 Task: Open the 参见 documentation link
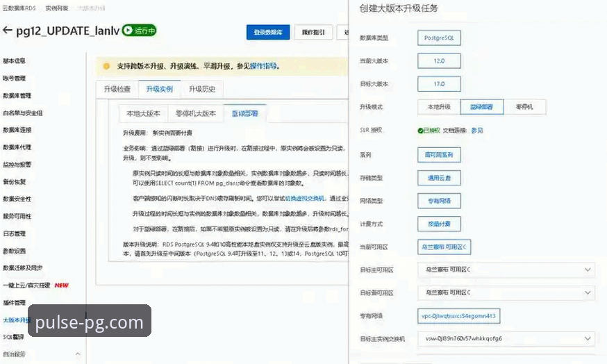click(x=477, y=131)
